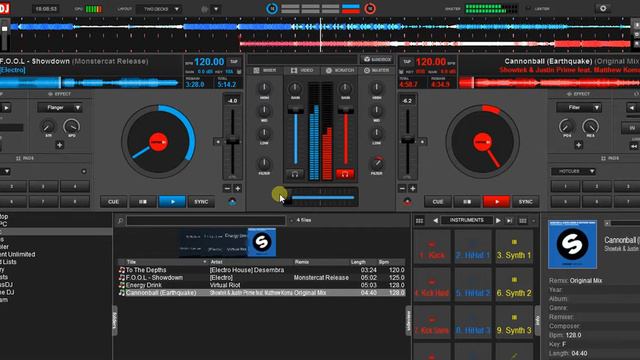Click the Cannonball album cover thumbnail in info panel

click(572, 244)
